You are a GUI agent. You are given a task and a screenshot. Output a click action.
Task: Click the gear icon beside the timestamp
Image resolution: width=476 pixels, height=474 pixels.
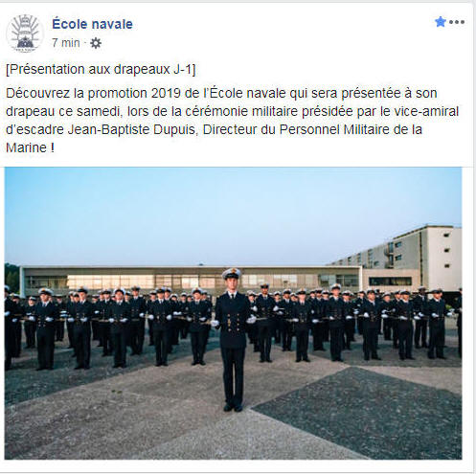[x=96, y=43]
